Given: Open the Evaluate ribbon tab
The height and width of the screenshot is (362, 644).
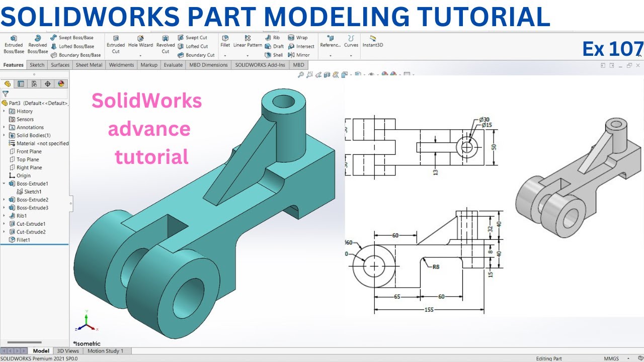Looking at the screenshot, I should click(x=173, y=65).
